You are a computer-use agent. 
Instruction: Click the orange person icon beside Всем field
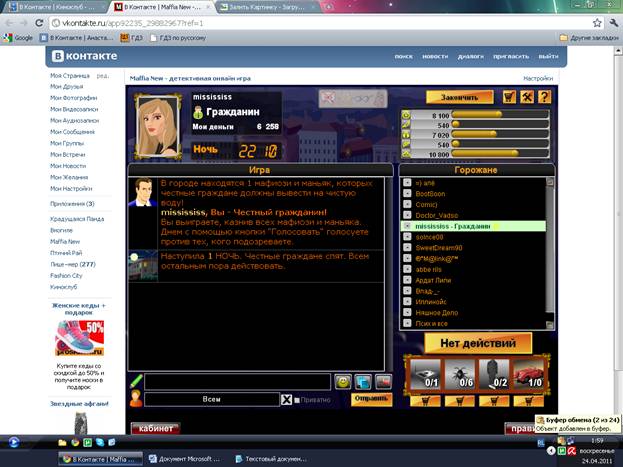(136, 399)
